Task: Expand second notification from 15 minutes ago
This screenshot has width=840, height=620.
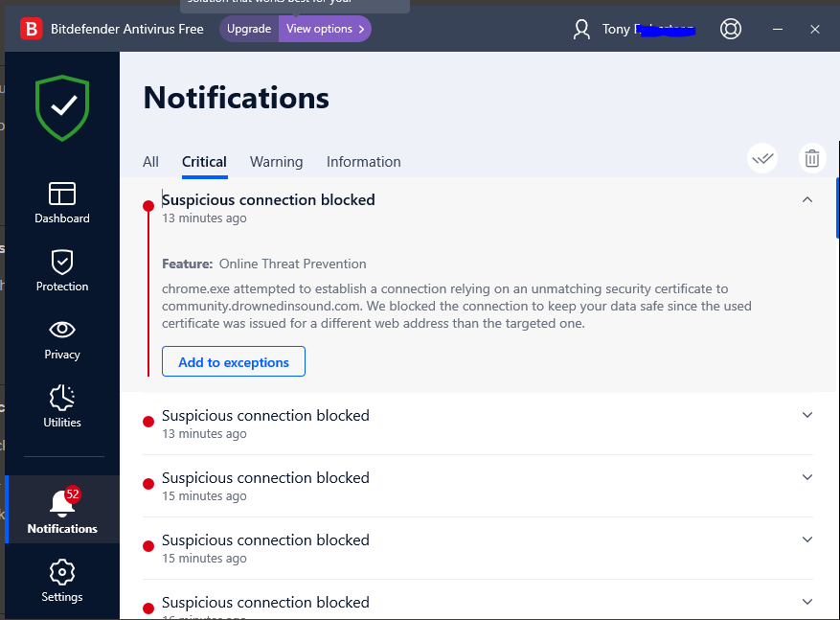Action: [x=807, y=540]
